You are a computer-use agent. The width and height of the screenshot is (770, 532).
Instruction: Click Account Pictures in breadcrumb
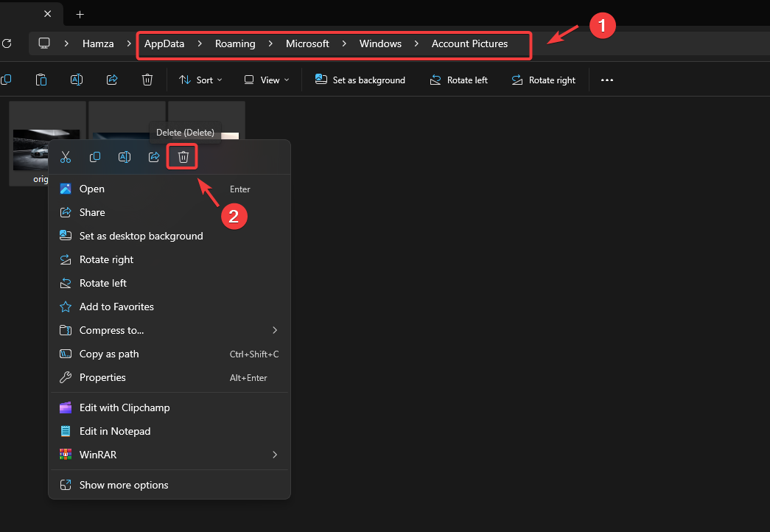coord(469,43)
